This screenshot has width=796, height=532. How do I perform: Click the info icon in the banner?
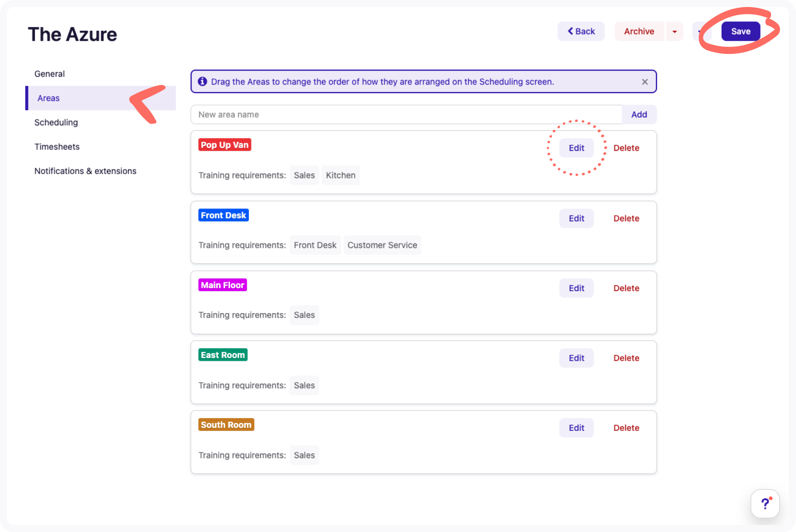(202, 81)
